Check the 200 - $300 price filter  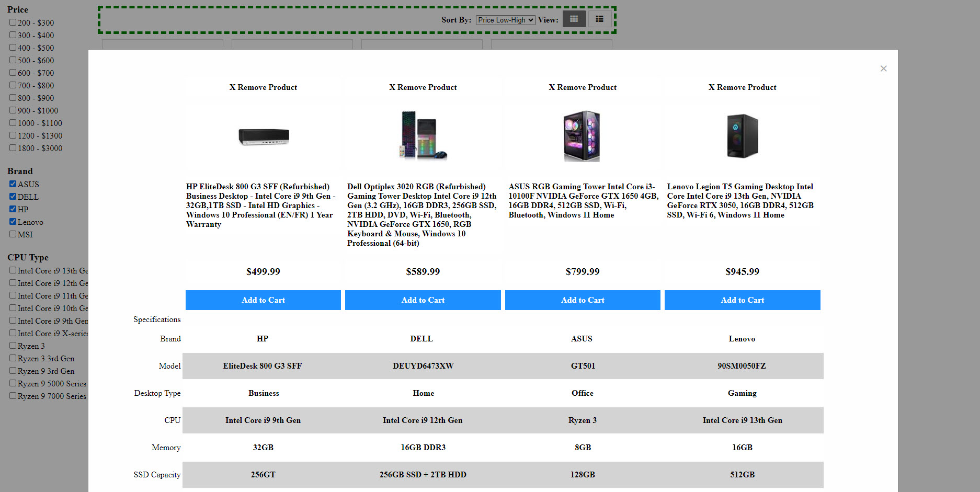click(13, 22)
